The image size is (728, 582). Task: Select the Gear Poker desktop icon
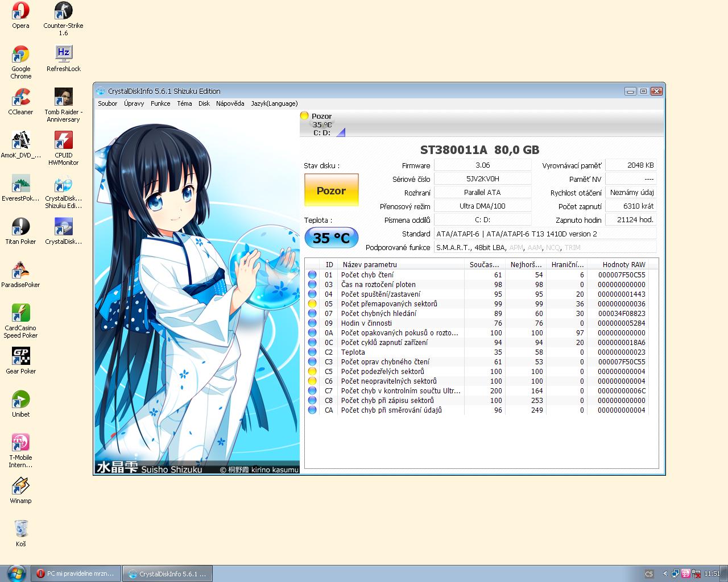point(20,361)
